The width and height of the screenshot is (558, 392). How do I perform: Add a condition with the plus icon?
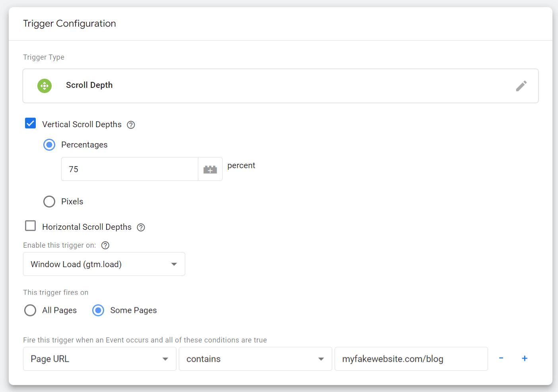(525, 358)
